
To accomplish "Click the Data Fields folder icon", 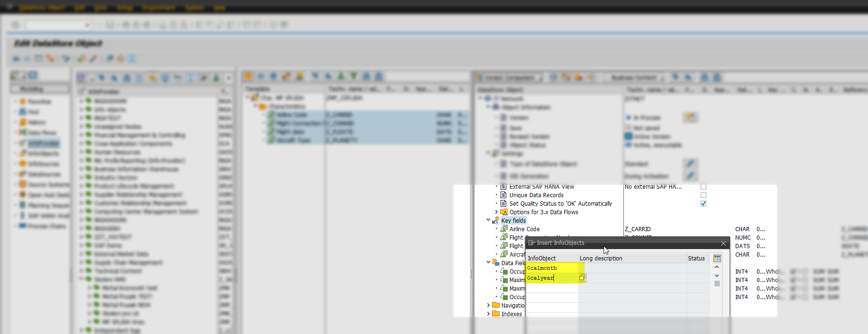I will point(496,263).
